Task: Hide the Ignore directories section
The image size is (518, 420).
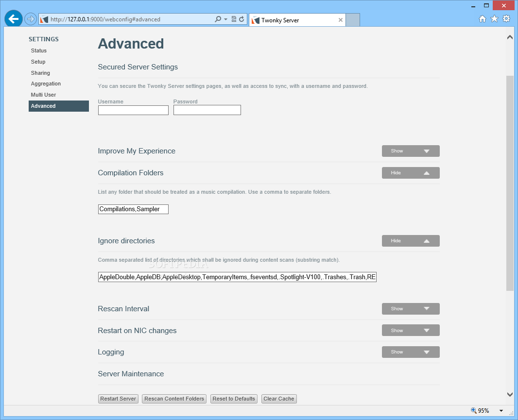Action: click(411, 241)
